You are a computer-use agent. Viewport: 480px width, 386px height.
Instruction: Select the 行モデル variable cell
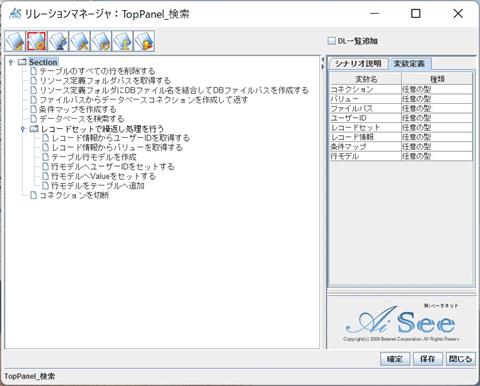[x=366, y=156]
